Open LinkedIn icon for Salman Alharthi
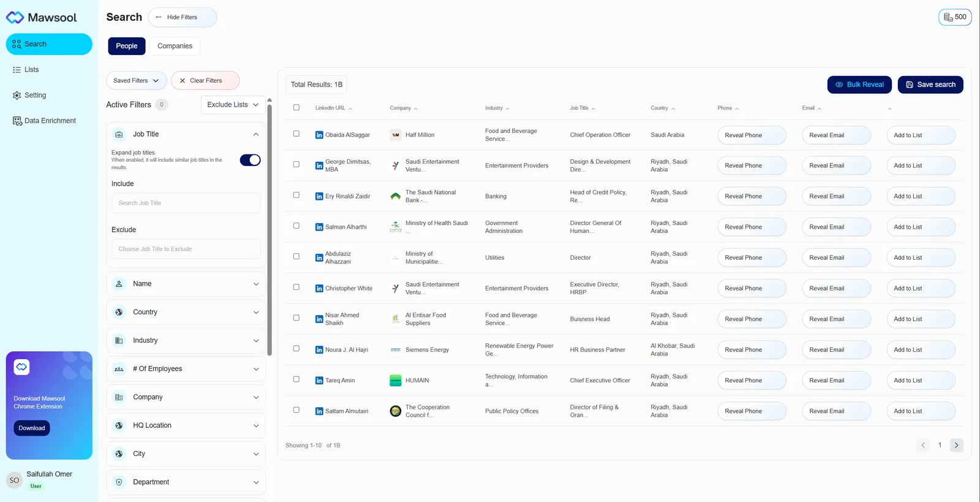The width and height of the screenshot is (980, 502). point(319,227)
